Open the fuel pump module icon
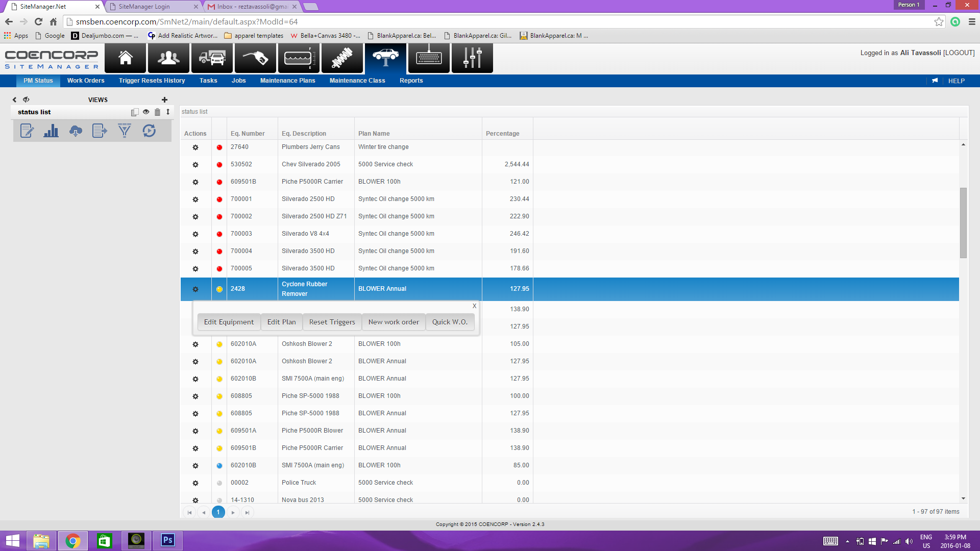This screenshot has height=551, width=980. click(255, 58)
